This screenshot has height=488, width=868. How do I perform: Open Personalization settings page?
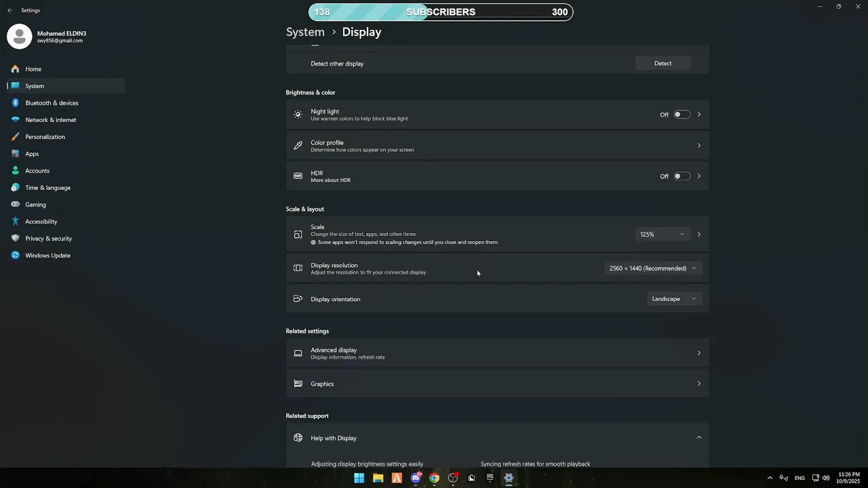66,137
